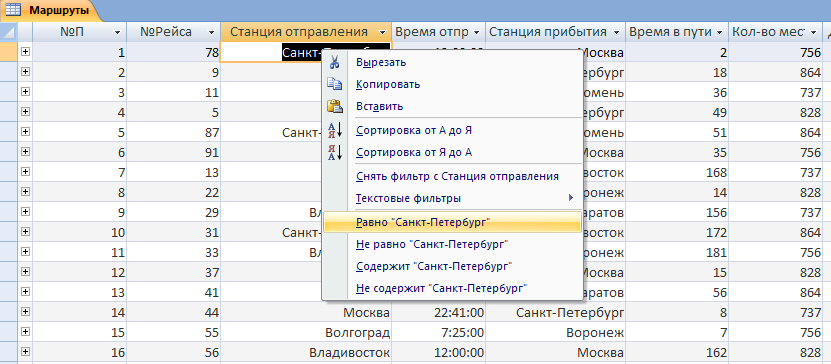Open the Время в пути column dropdown
This screenshot has width=831, height=364.
(x=719, y=32)
